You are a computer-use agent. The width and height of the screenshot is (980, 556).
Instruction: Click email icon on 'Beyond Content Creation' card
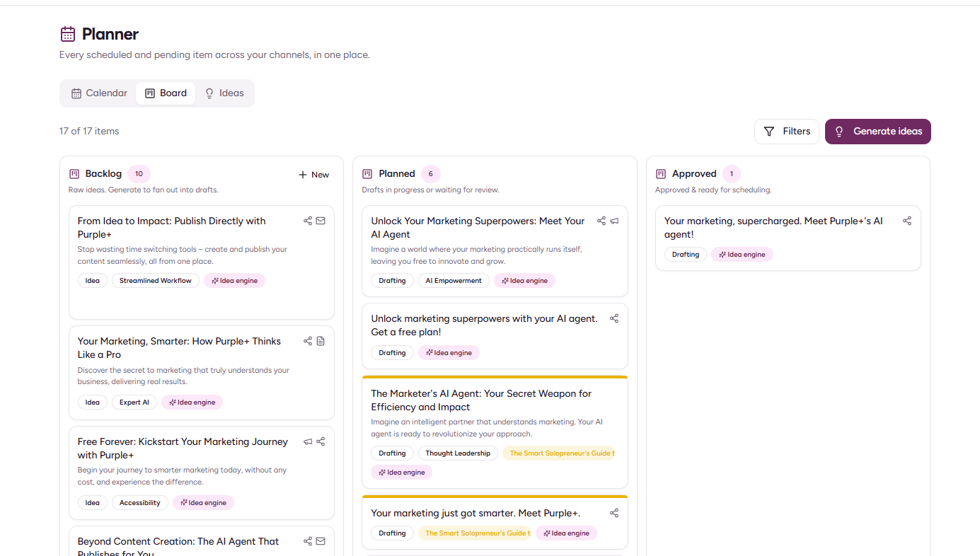321,541
